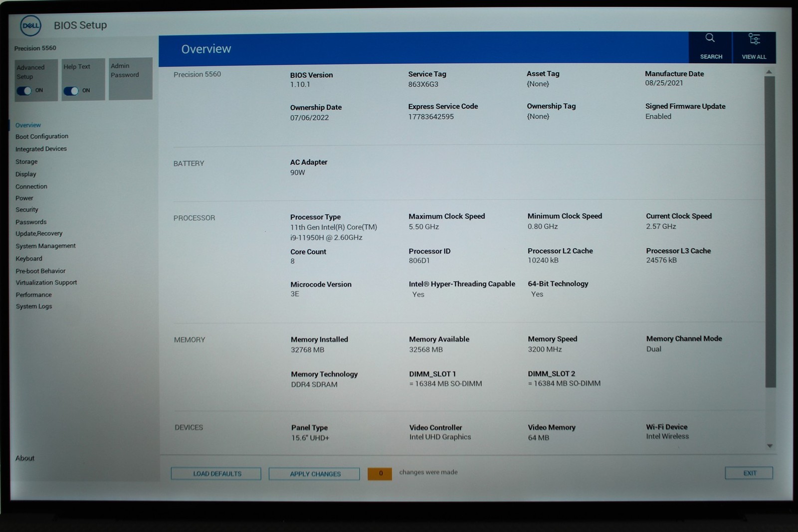Select Overview in the sidebar
This screenshot has width=798, height=532.
tap(28, 125)
